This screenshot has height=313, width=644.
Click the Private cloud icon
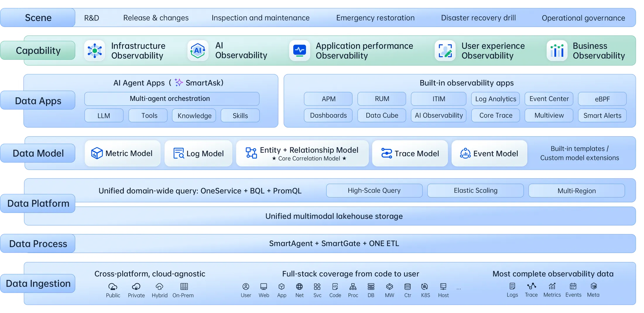(136, 286)
